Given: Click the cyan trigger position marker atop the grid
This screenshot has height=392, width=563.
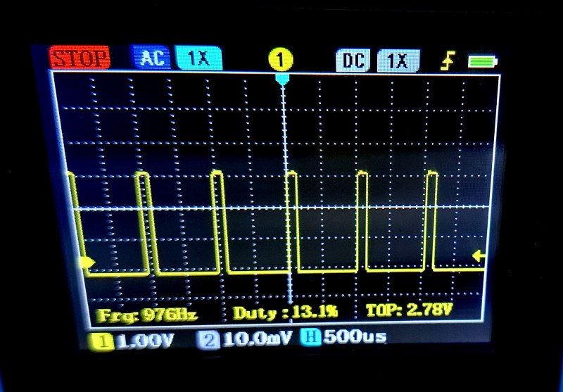Looking at the screenshot, I should [282, 80].
